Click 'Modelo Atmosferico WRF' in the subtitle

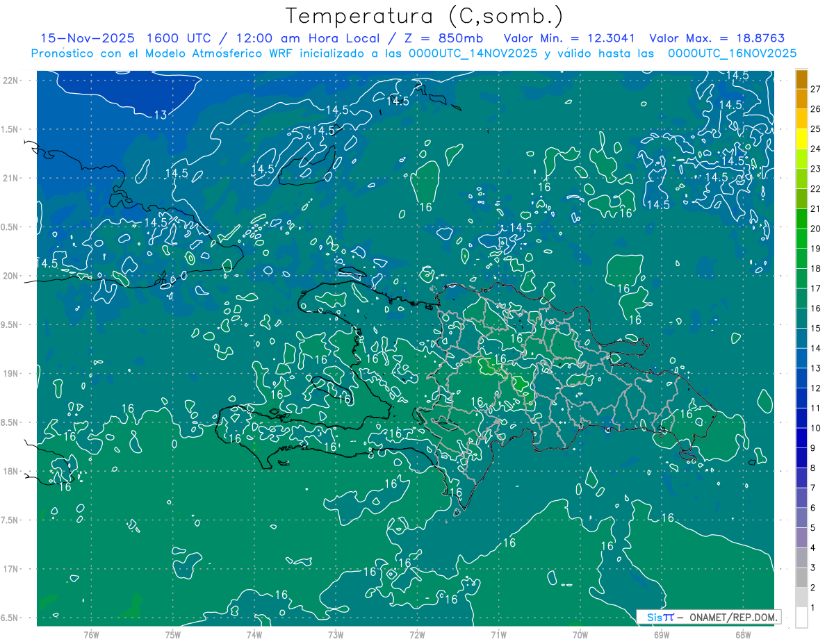(218, 53)
